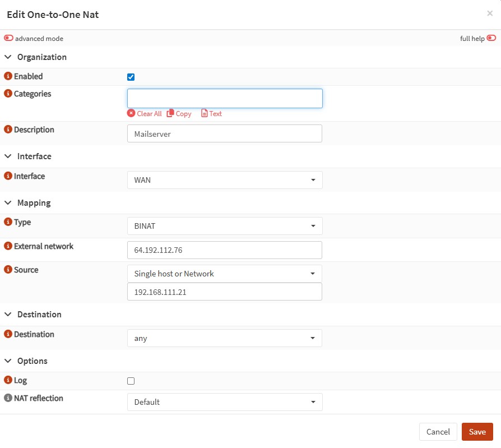501x448 pixels.
Task: Toggle advanced mode switch
Action: click(x=9, y=39)
